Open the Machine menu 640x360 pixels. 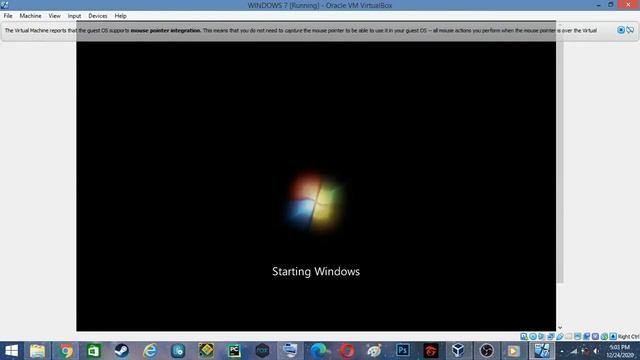(30, 16)
